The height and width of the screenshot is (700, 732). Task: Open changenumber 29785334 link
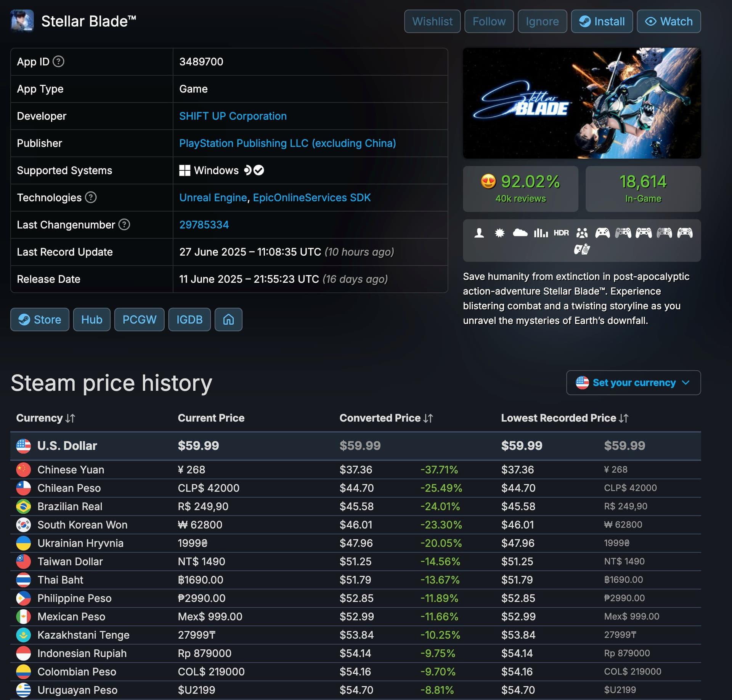pyautogui.click(x=204, y=224)
